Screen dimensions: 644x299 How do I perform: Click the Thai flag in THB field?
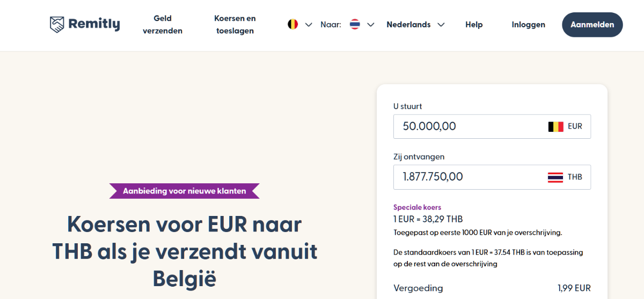pos(555,177)
